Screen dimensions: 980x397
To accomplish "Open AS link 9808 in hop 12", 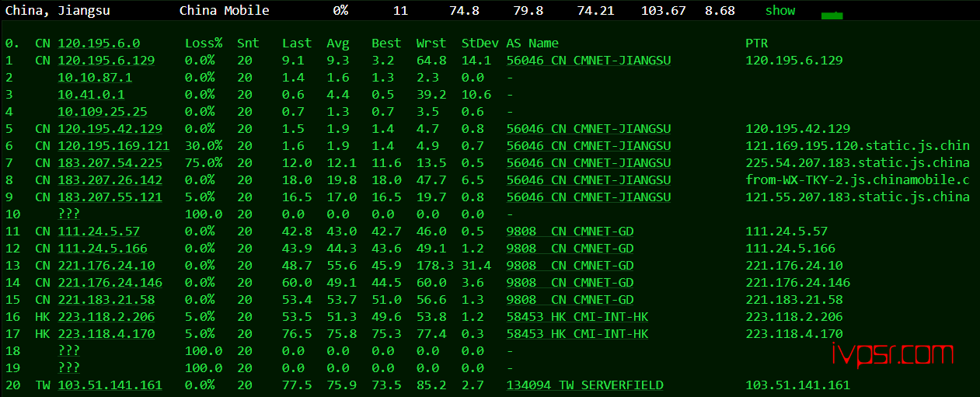I will [570, 249].
